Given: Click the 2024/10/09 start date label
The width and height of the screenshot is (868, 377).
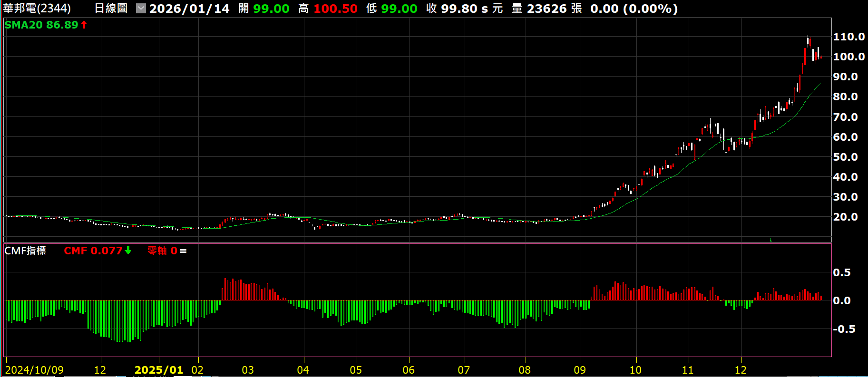Looking at the screenshot, I should click(x=34, y=370).
